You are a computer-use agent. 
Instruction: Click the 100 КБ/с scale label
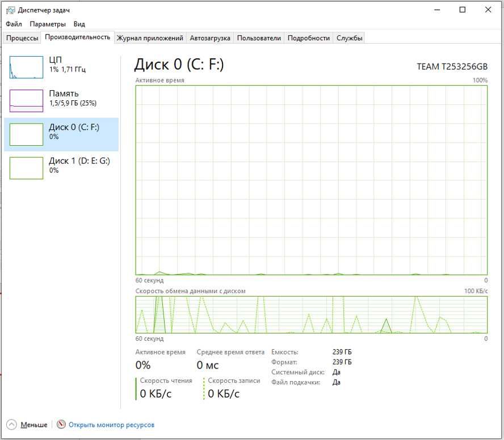click(x=476, y=291)
